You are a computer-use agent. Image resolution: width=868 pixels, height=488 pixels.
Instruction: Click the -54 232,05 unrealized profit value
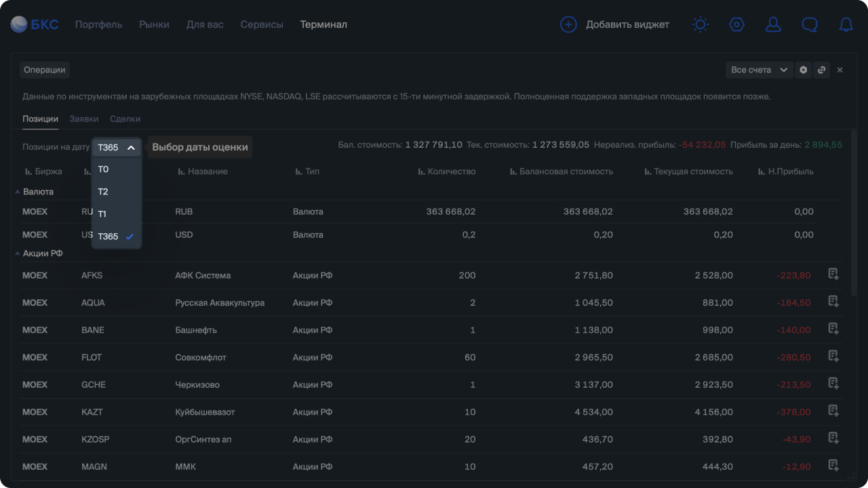pos(702,145)
